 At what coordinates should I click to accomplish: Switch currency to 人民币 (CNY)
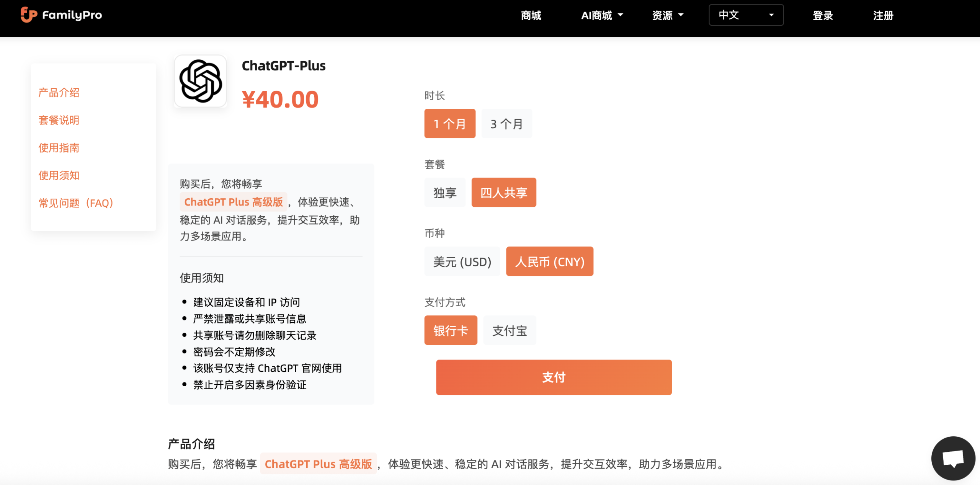[550, 261]
